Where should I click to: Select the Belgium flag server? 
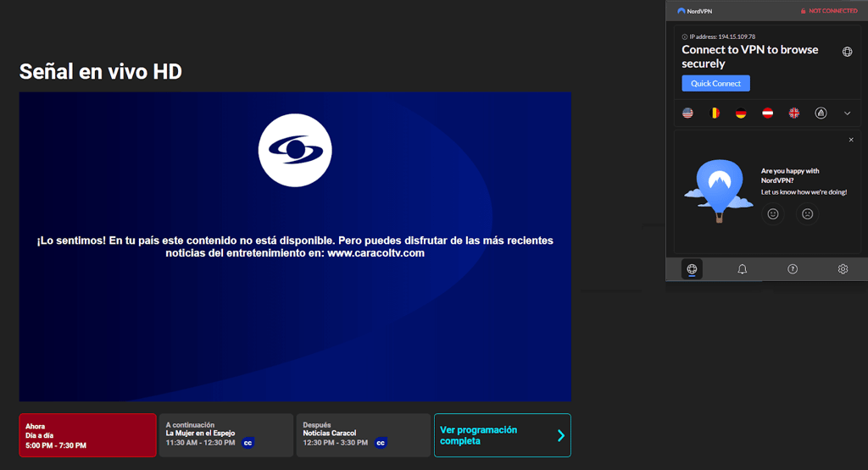[715, 113]
